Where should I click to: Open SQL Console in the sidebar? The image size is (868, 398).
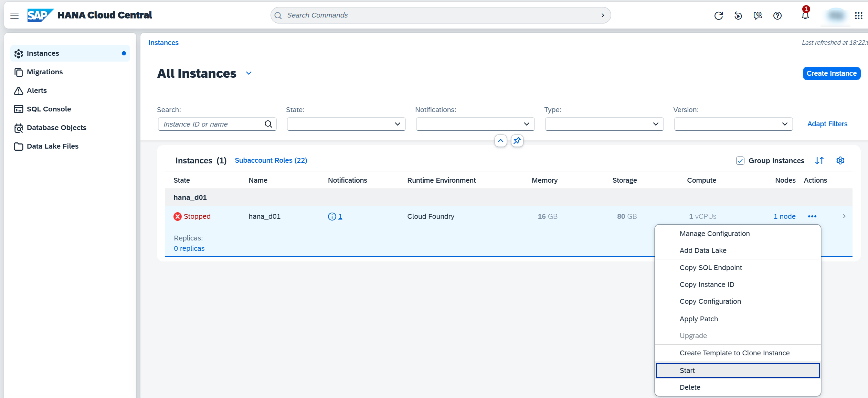click(x=70, y=109)
